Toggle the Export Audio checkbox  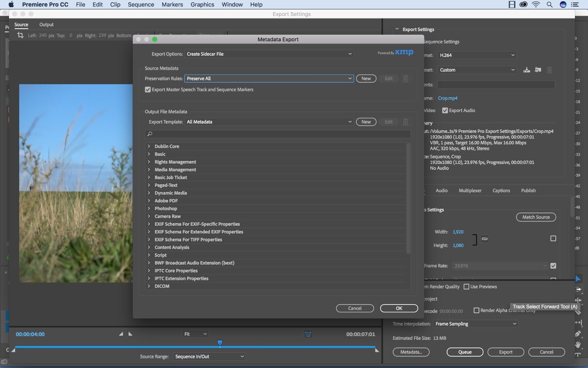click(445, 110)
